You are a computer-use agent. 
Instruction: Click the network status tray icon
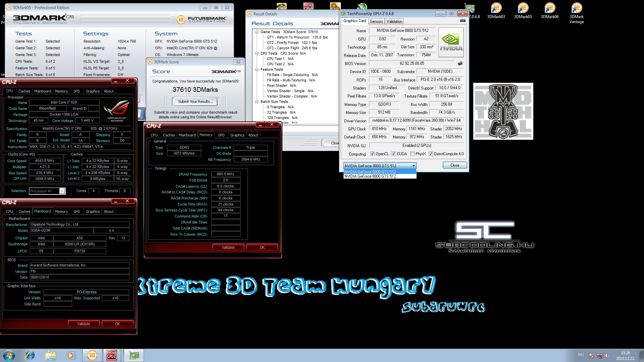[599, 356]
